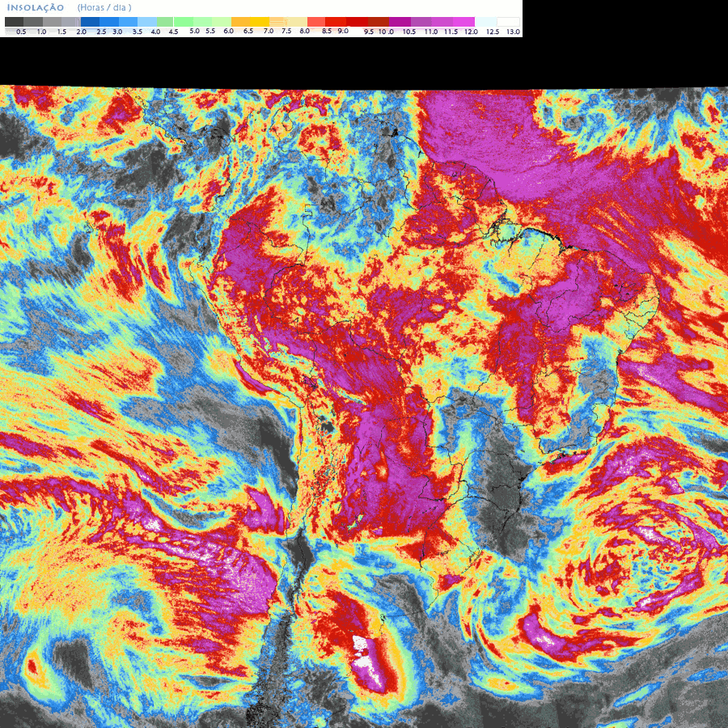Click the 4.0 legend value
Screen dimensions: 728x728
[155, 32]
